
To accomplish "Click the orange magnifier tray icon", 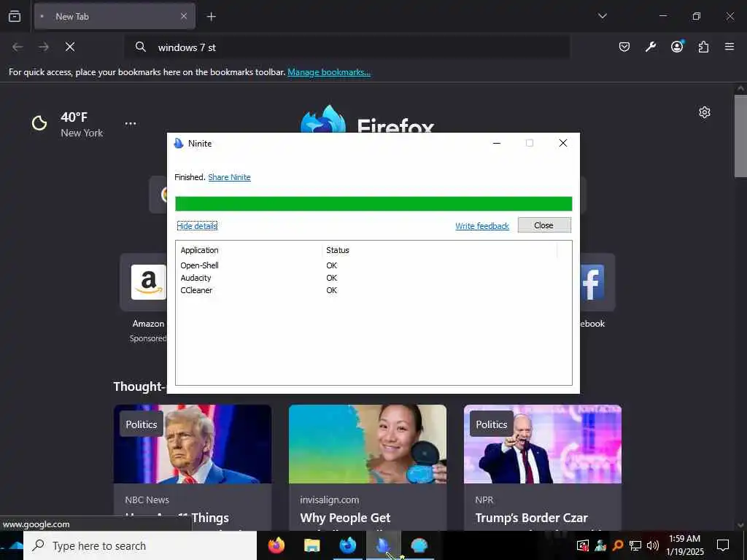I will tap(618, 545).
